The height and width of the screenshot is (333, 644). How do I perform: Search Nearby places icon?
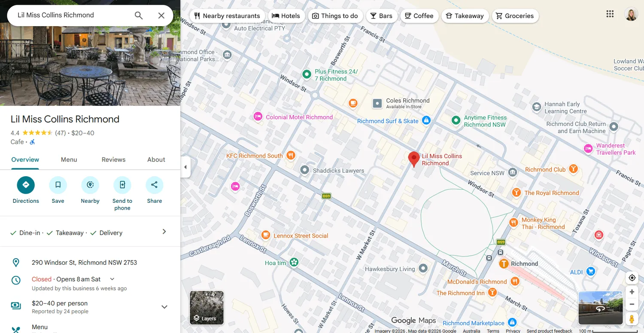click(x=90, y=185)
